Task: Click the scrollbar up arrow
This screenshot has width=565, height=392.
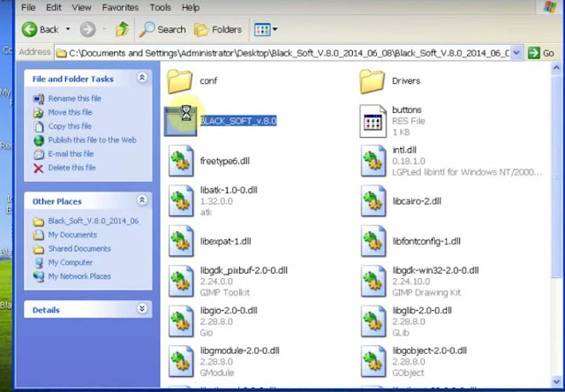Action: tap(556, 67)
